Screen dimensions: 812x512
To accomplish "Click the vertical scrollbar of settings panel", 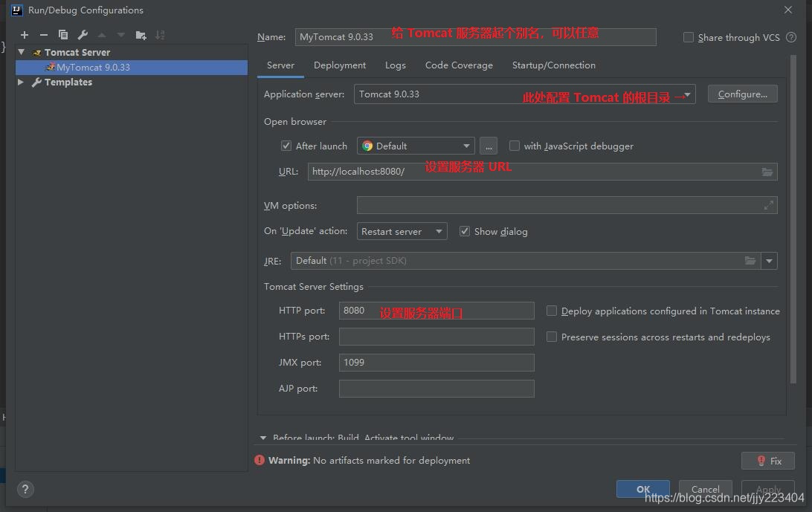I will coord(793,219).
